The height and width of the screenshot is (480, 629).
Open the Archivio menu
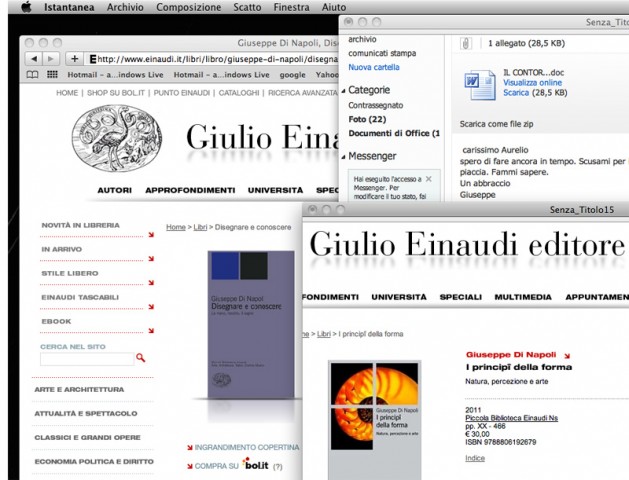click(125, 7)
